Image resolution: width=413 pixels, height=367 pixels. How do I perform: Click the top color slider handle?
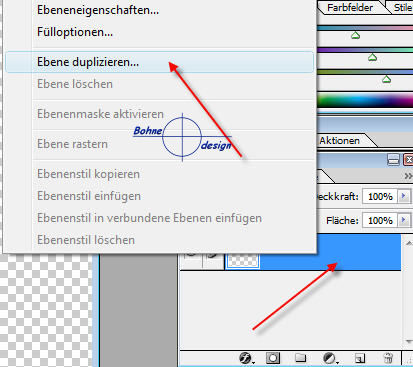(356, 35)
